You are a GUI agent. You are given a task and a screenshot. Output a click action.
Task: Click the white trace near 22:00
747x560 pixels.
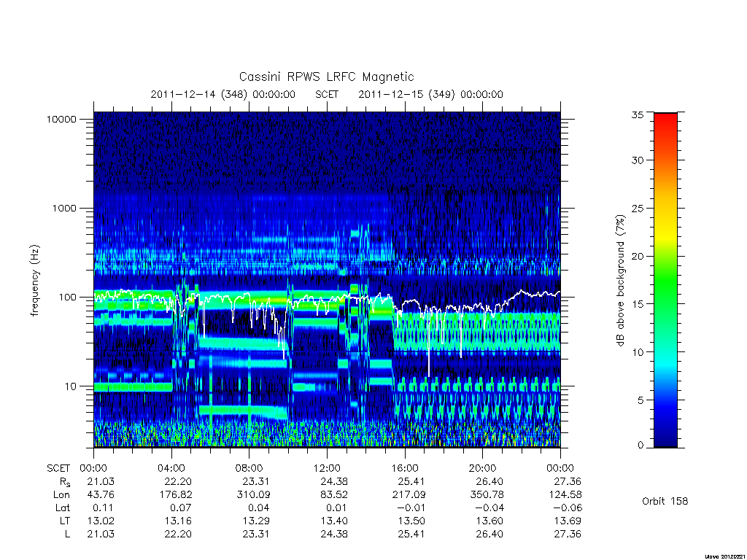[x=522, y=290]
